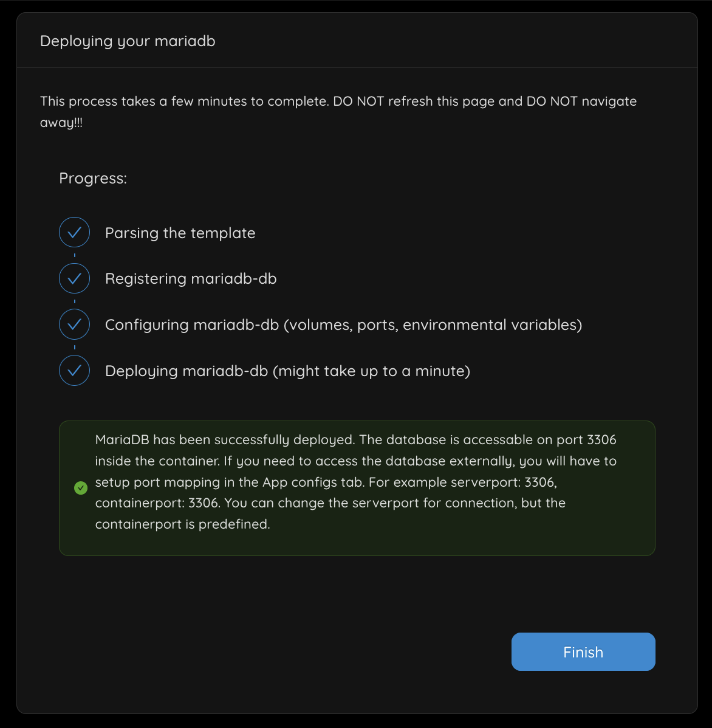Image resolution: width=712 pixels, height=728 pixels.
Task: Expand the Progress section
Action: click(92, 178)
